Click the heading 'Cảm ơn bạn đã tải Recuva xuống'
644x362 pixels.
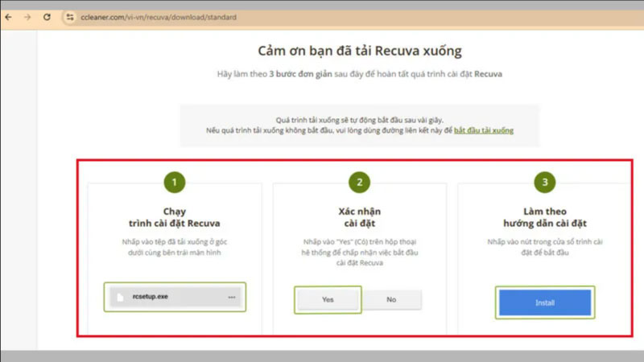360,51
